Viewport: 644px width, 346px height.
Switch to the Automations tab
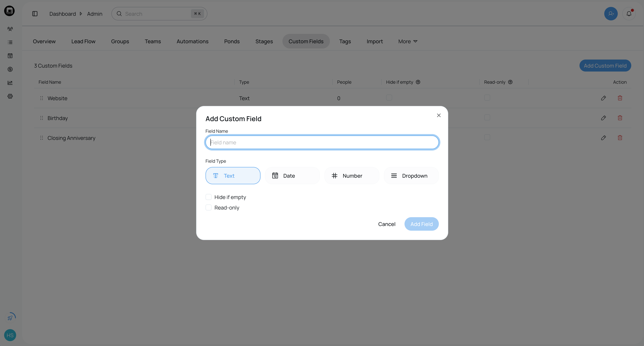pyautogui.click(x=192, y=41)
